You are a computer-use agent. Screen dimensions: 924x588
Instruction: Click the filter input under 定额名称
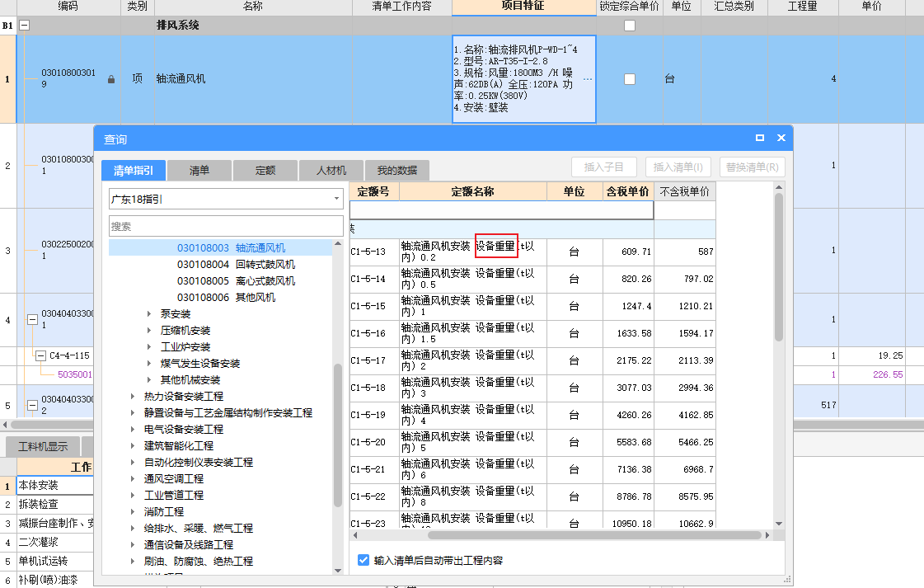click(501, 210)
